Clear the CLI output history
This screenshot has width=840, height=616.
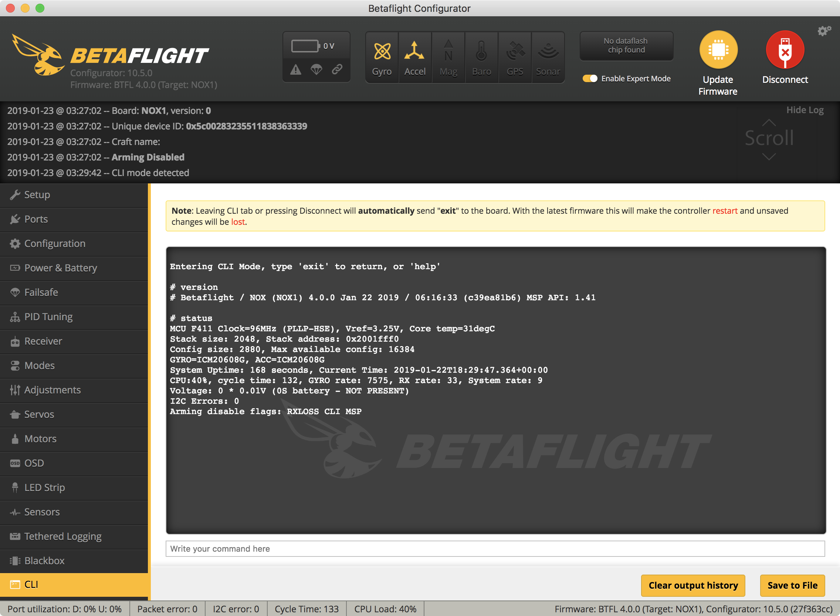[x=693, y=585]
